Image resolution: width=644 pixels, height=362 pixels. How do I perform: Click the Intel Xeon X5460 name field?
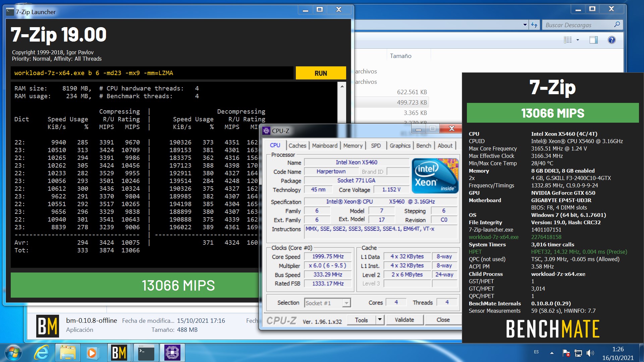(x=356, y=162)
